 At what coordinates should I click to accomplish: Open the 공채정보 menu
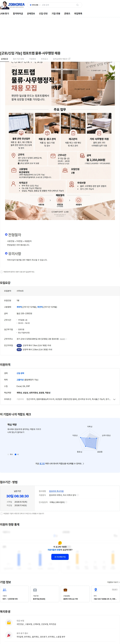click(31, 13)
